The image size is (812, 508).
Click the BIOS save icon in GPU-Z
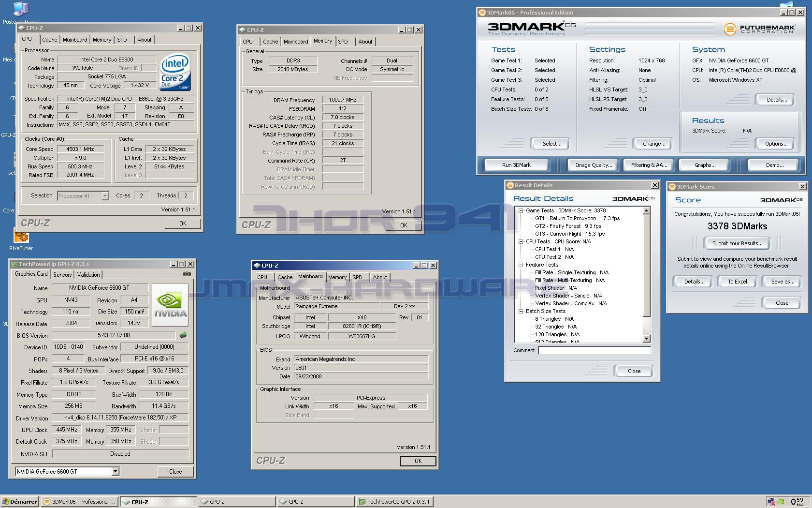[x=183, y=335]
